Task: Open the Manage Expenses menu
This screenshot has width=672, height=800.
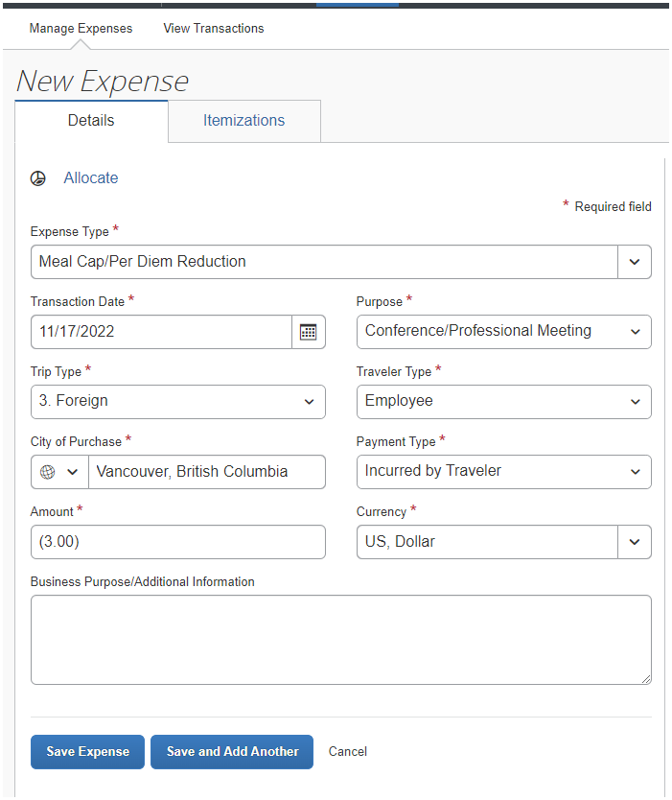Action: coord(81,28)
